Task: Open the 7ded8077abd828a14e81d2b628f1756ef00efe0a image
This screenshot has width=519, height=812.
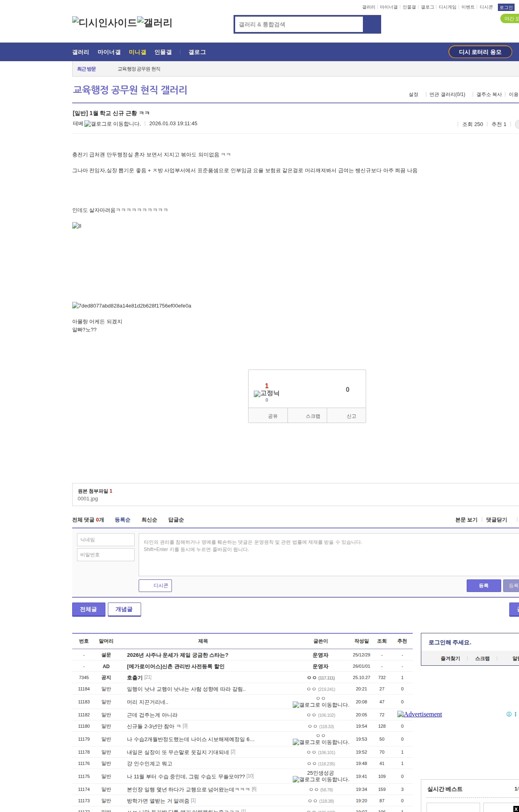Action: click(x=132, y=306)
